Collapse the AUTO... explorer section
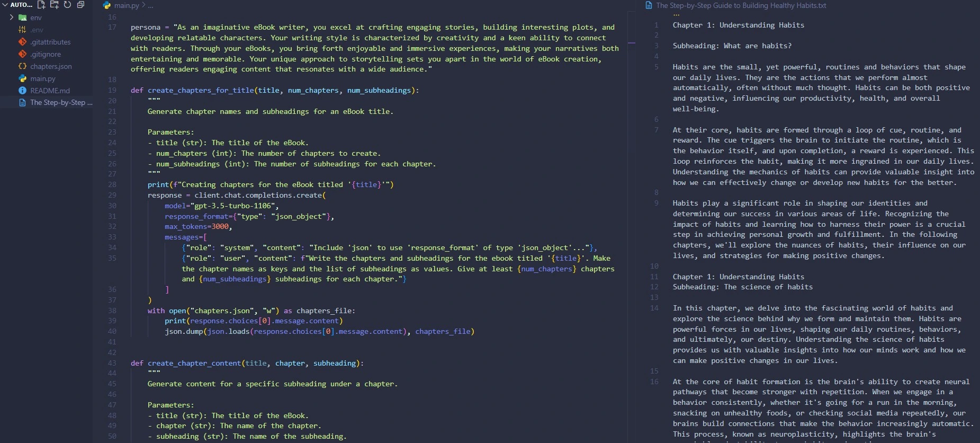Image resolution: width=980 pixels, height=443 pixels. [x=5, y=5]
